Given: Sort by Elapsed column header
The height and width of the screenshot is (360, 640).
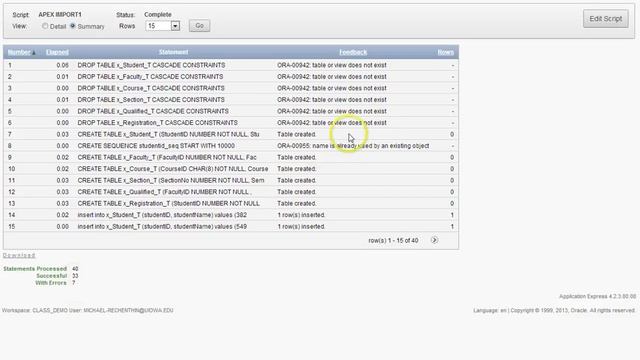Looking at the screenshot, I should pos(57,52).
